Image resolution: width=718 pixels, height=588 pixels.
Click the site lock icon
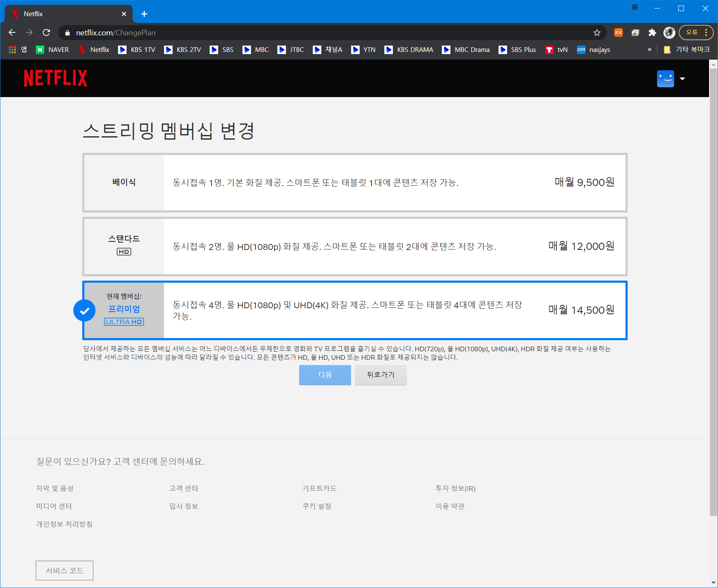point(67,33)
